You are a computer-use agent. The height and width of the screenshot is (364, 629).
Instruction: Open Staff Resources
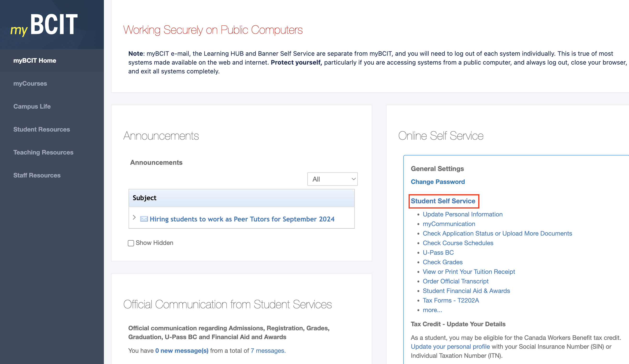[x=37, y=175]
